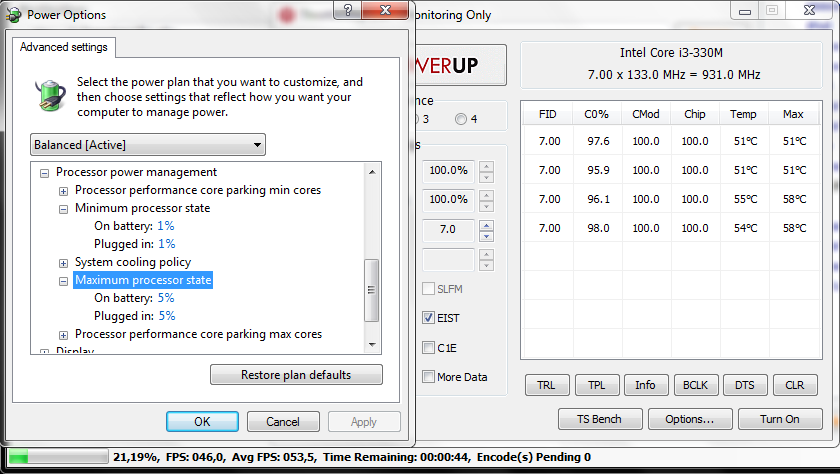Click the Power Options title bar icon

click(13, 14)
